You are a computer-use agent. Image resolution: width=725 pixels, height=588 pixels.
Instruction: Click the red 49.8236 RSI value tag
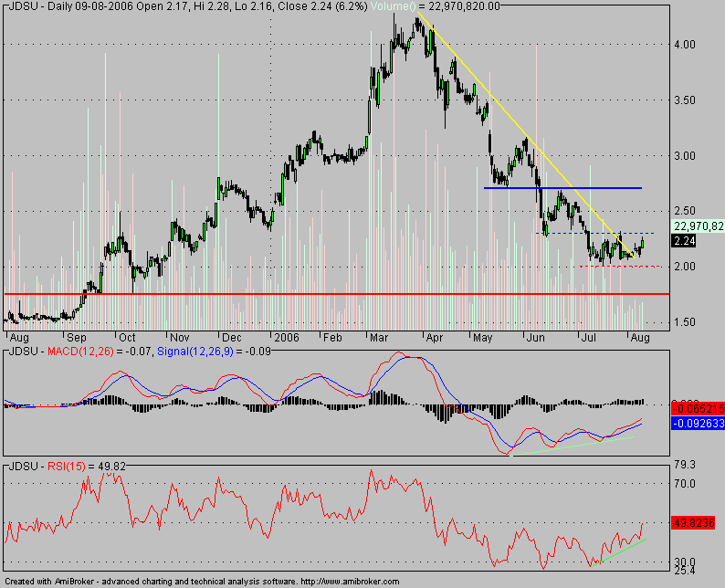tap(695, 523)
